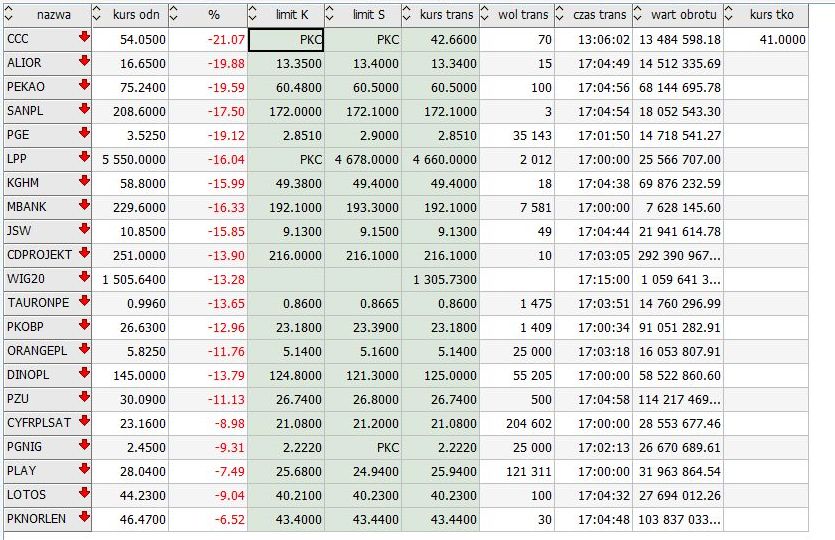Click the red arrow next to DINOPL
This screenshot has width=835, height=540.
tap(84, 374)
